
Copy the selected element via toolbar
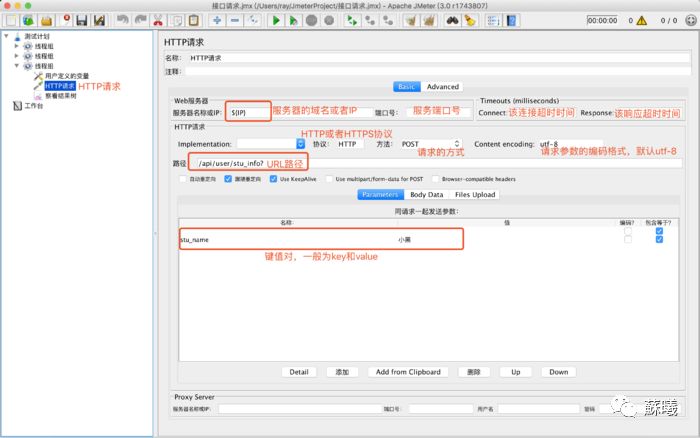(x=177, y=21)
